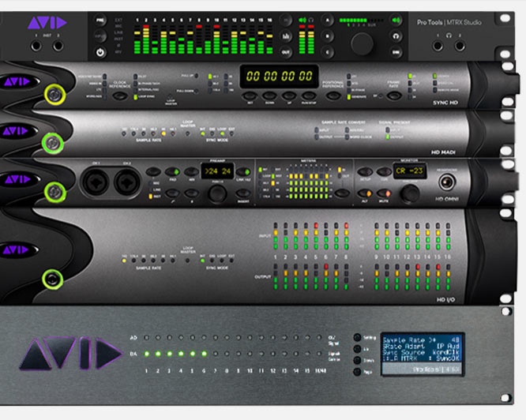This screenshot has width=526, height=420.
Task: Click the preamp gain display on HD OMNI
Action: click(x=217, y=171)
